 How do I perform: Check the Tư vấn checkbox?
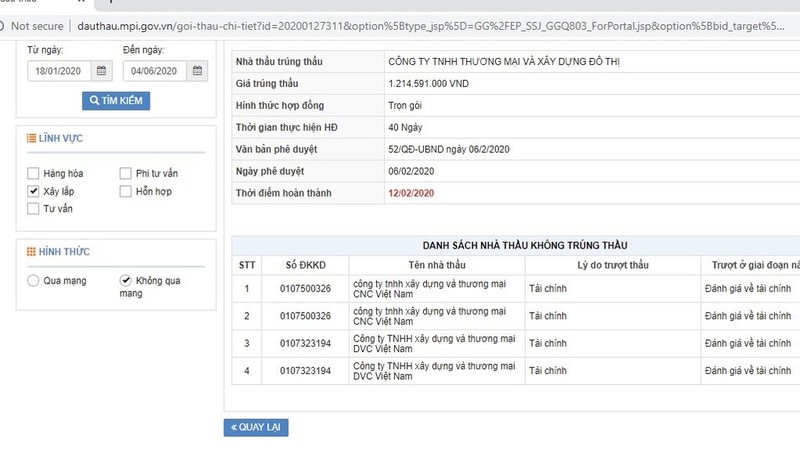pyautogui.click(x=33, y=209)
